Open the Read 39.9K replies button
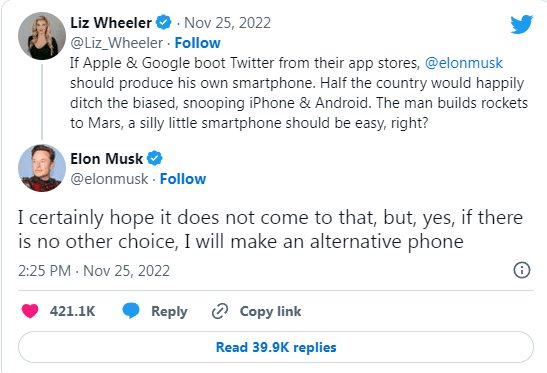The image size is (547, 373). [x=276, y=347]
